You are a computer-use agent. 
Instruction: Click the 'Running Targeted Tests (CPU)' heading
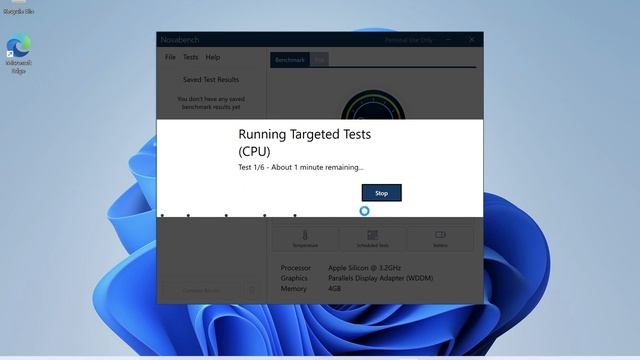[x=304, y=142]
